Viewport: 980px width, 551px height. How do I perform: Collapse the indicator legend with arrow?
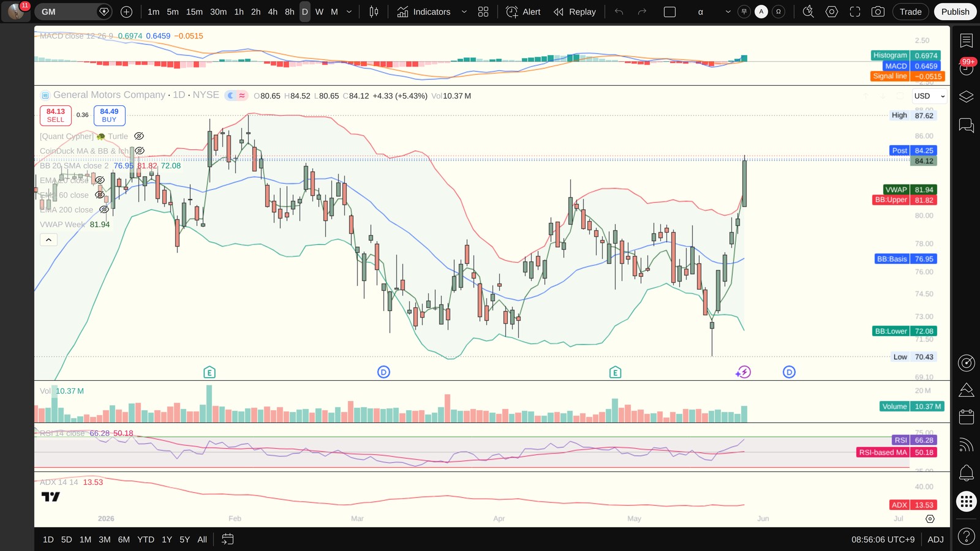(x=48, y=239)
